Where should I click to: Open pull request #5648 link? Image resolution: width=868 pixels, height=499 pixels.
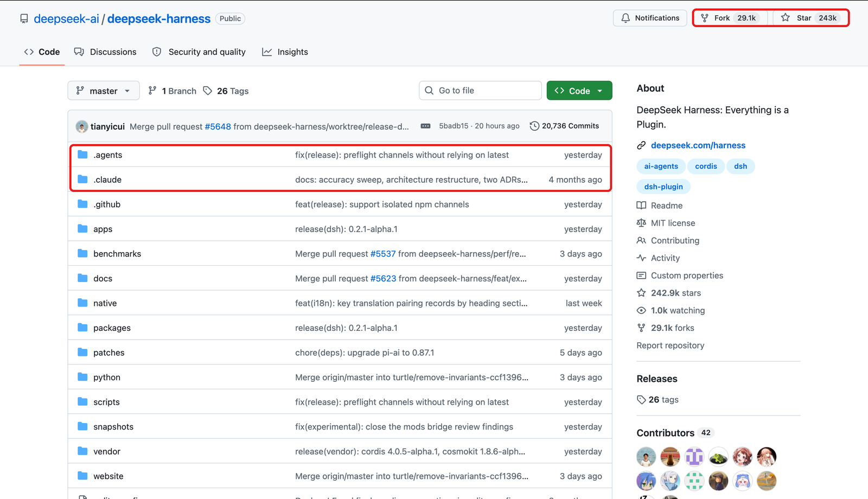[218, 126]
